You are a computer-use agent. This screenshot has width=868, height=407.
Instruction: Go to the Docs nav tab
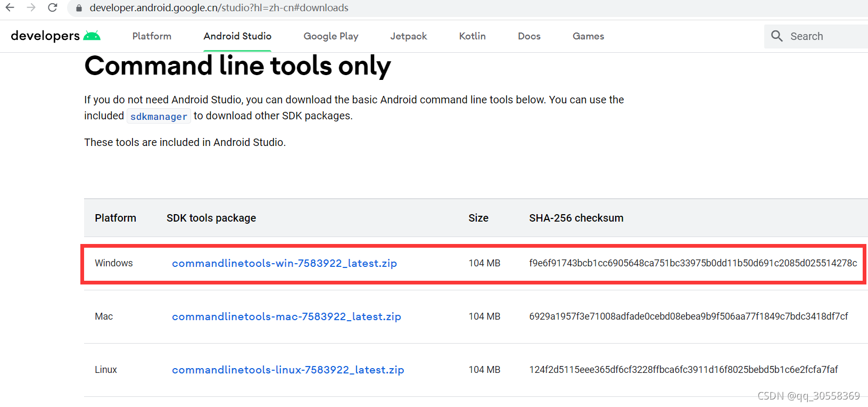coord(529,36)
